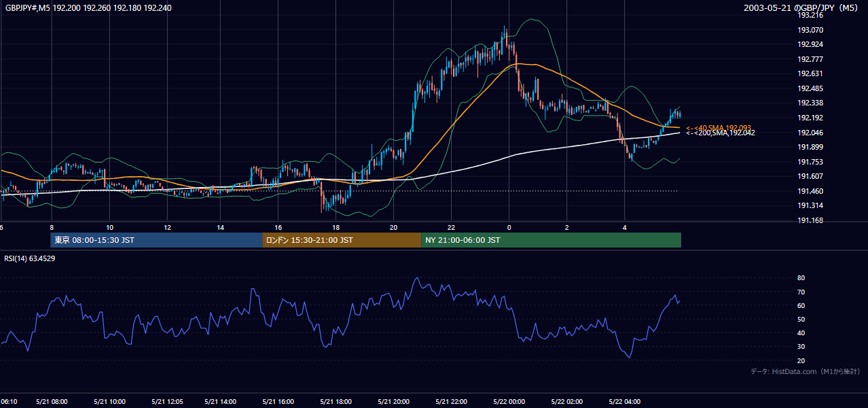Click the 5/21 20:00 bottom time label
The image size is (868, 408).
(x=393, y=402)
